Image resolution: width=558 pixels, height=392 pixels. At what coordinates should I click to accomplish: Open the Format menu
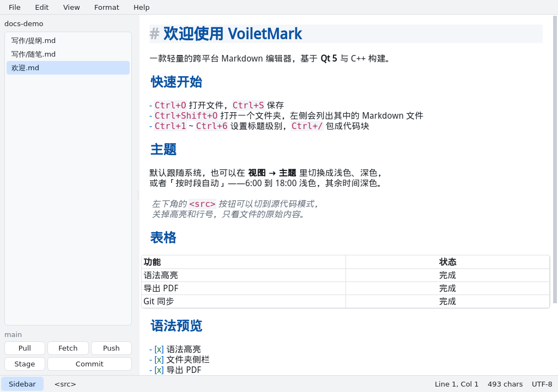click(x=106, y=7)
